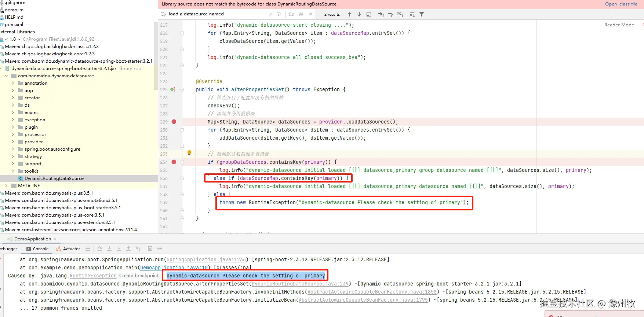Close the DemoApplication debug tab
Viewport: 644px width, 317px height.
point(55,239)
